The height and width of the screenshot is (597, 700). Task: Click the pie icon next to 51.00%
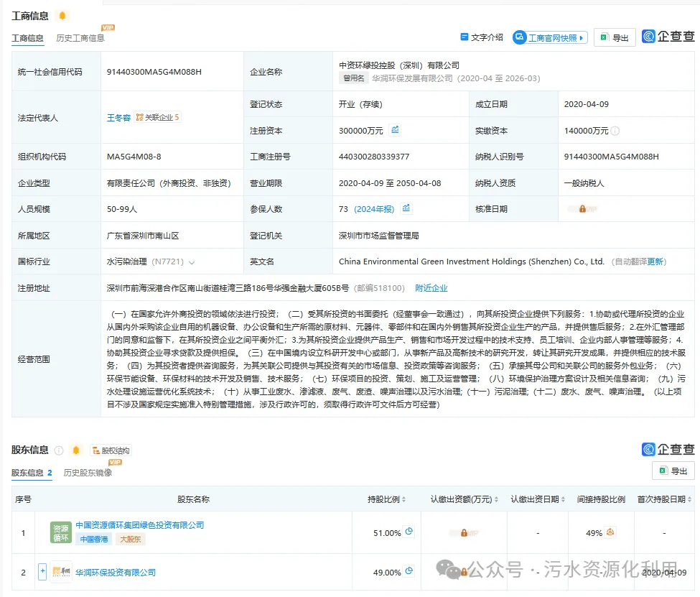click(409, 532)
